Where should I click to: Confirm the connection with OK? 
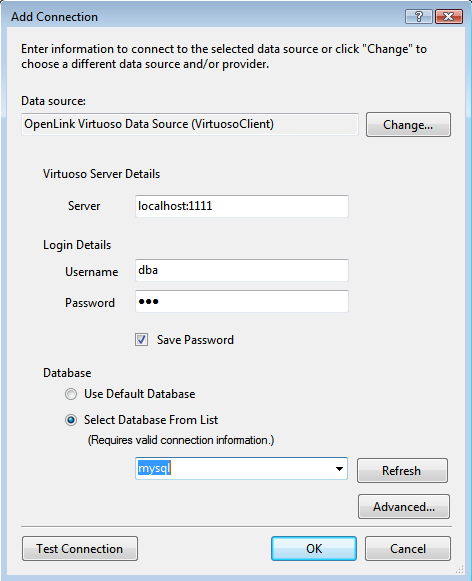(314, 548)
